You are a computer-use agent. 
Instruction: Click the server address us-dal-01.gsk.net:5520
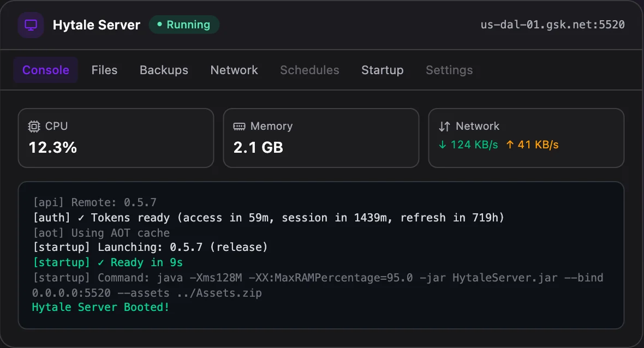tap(552, 25)
